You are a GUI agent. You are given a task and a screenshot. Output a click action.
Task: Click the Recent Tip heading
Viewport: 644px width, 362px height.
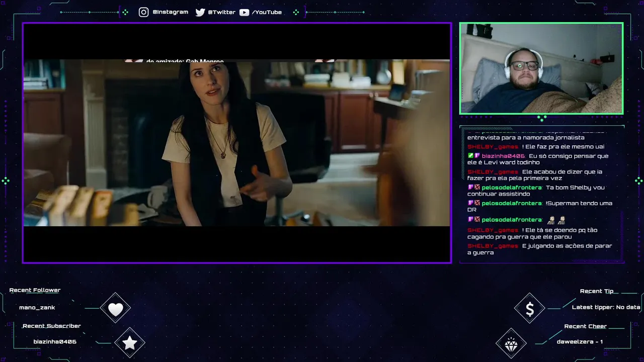(x=597, y=291)
